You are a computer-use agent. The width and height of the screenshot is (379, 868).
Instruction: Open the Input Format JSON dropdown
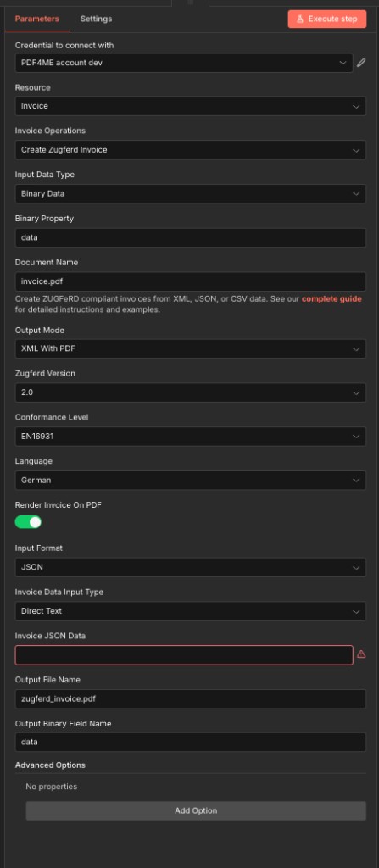(x=190, y=567)
